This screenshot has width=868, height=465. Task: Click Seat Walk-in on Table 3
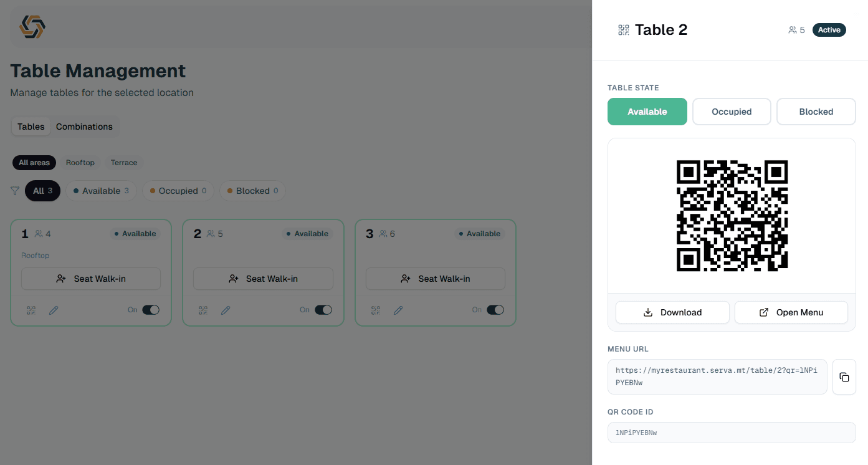[x=435, y=279]
